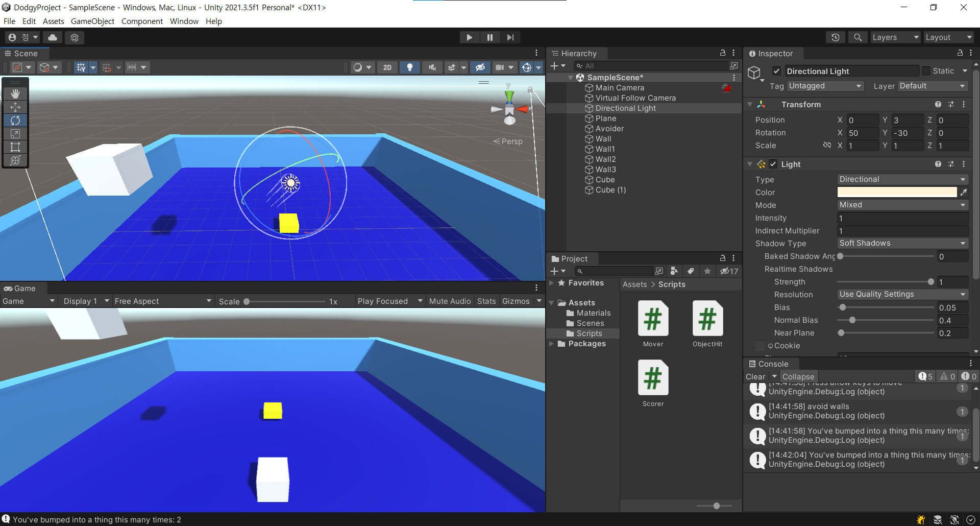980x526 pixels.
Task: Select the Hand view tool
Action: pos(15,93)
